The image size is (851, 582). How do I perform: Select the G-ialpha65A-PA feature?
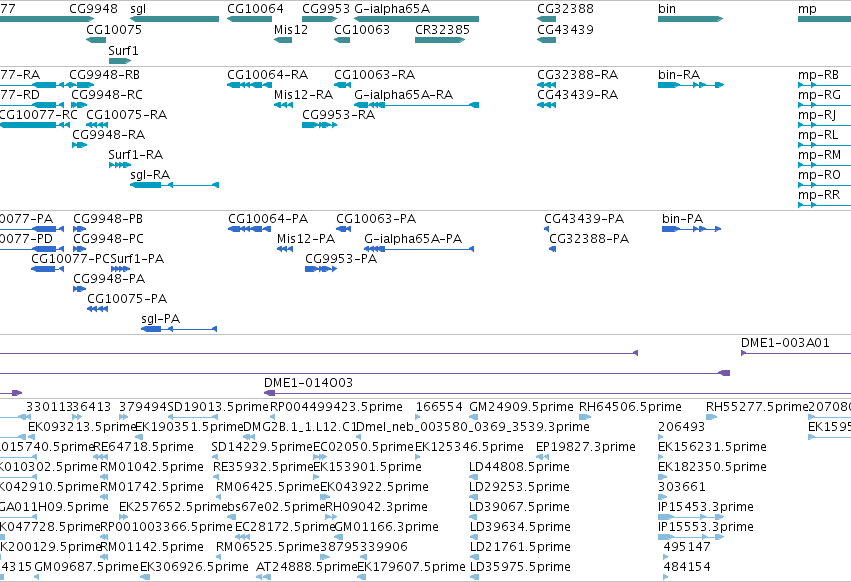pyautogui.click(x=418, y=249)
